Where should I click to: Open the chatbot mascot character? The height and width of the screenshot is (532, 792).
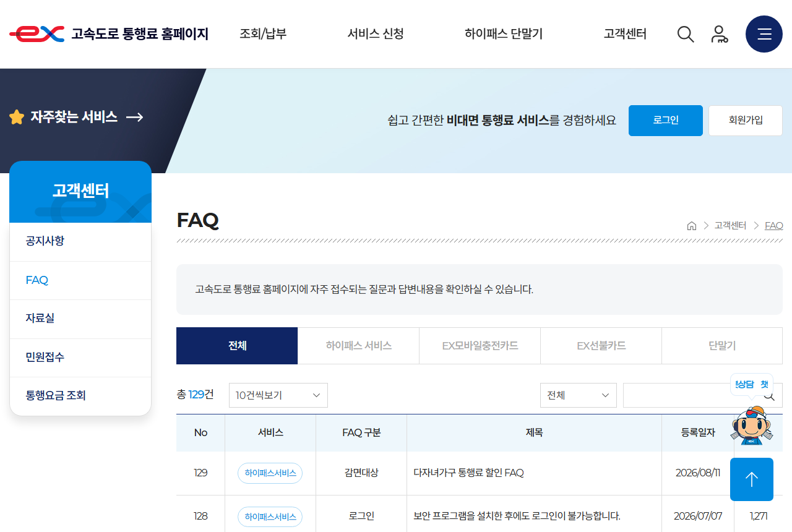pyautogui.click(x=752, y=425)
